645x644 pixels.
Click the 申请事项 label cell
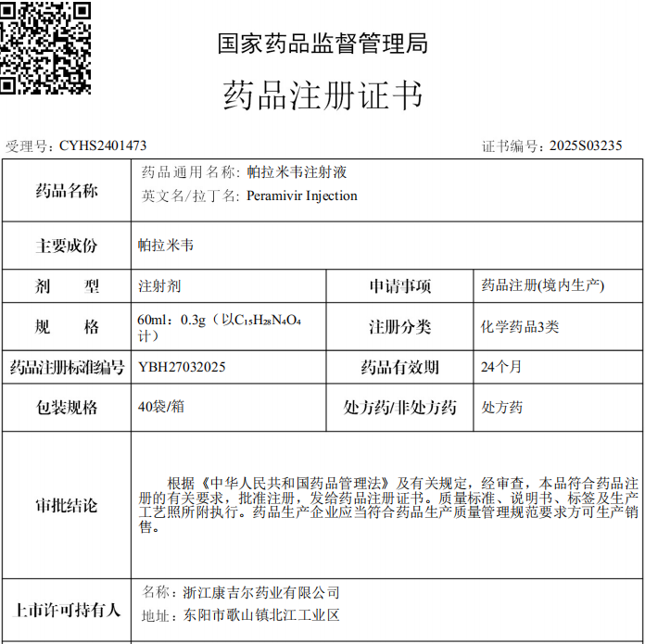tap(400, 286)
